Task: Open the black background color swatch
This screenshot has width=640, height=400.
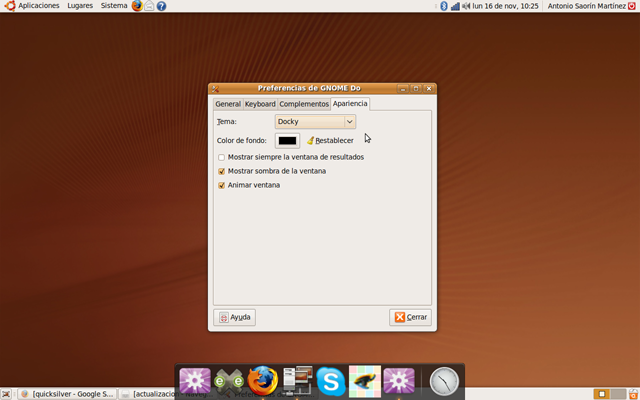Action: (x=288, y=141)
